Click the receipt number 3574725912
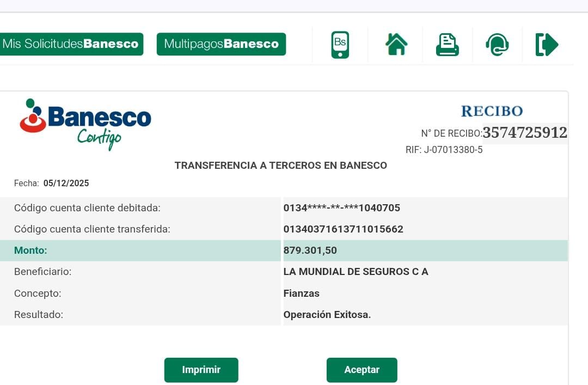This screenshot has height=385, width=588. 525,132
